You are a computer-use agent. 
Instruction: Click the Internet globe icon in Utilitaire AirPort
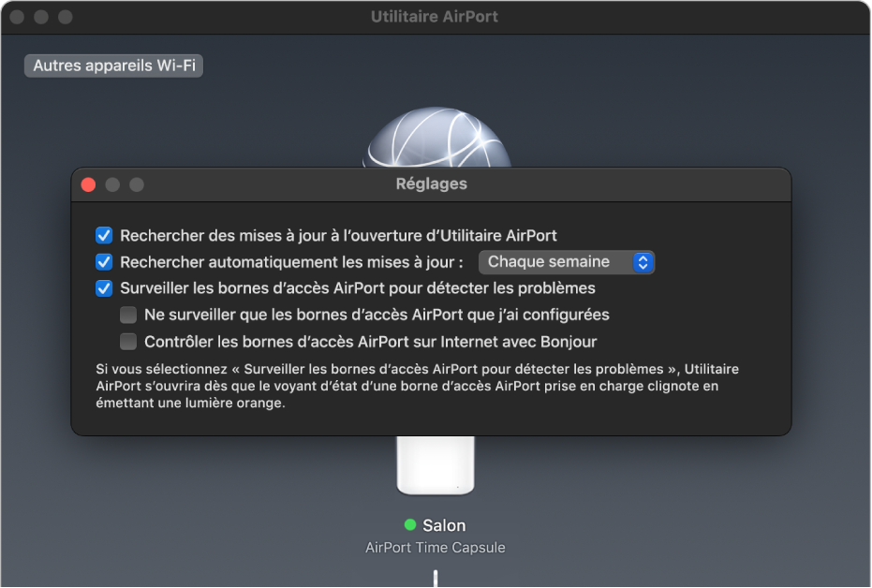pos(438,138)
